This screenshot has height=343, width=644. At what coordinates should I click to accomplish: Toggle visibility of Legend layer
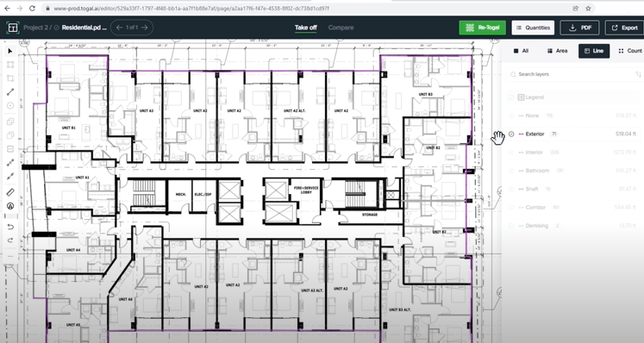(511, 97)
